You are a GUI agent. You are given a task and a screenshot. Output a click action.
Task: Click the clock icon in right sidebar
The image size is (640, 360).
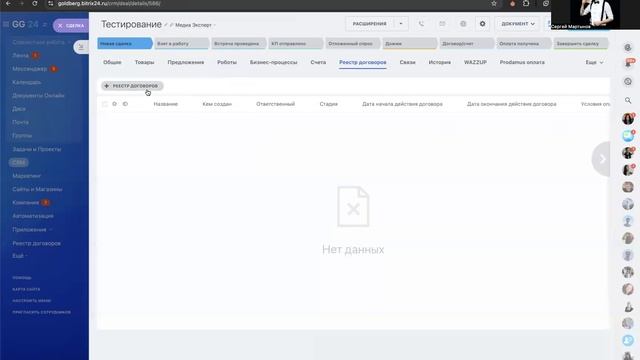click(x=628, y=82)
